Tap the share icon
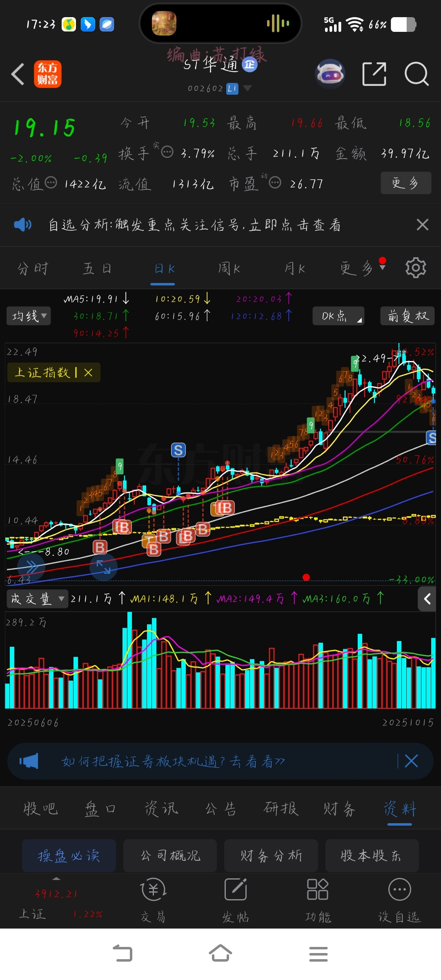This screenshot has height=980, width=441. tap(374, 74)
